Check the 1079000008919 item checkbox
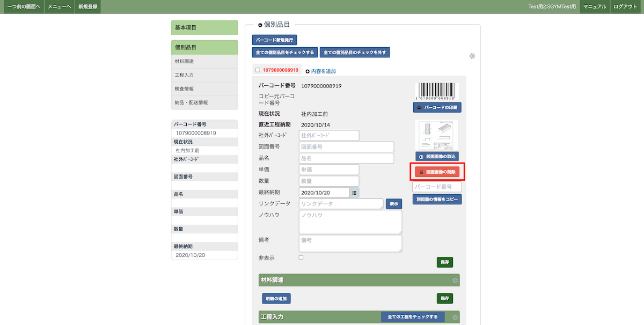This screenshot has width=644, height=325. (258, 70)
